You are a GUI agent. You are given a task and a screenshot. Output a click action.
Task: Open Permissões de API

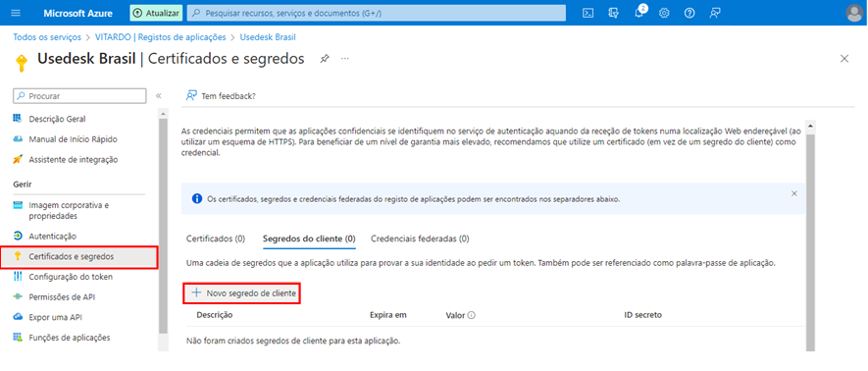click(62, 296)
